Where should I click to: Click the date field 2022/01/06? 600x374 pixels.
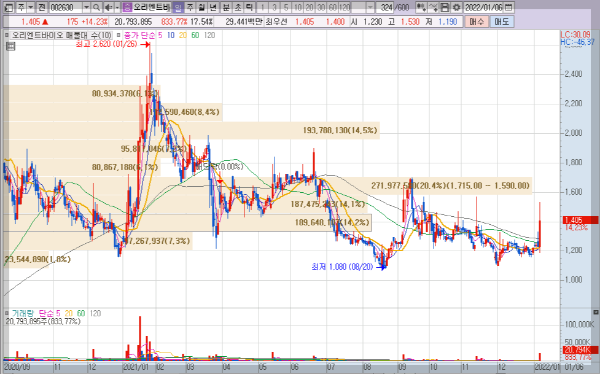click(x=484, y=7)
